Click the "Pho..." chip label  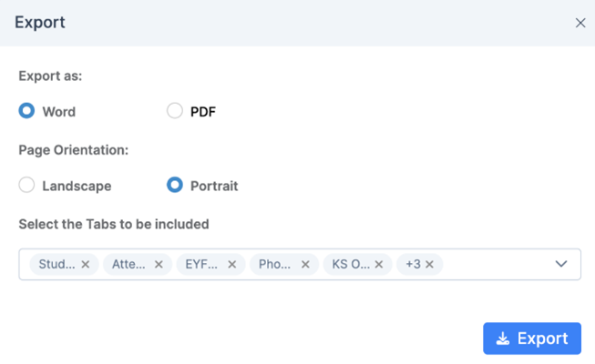pyautogui.click(x=275, y=265)
